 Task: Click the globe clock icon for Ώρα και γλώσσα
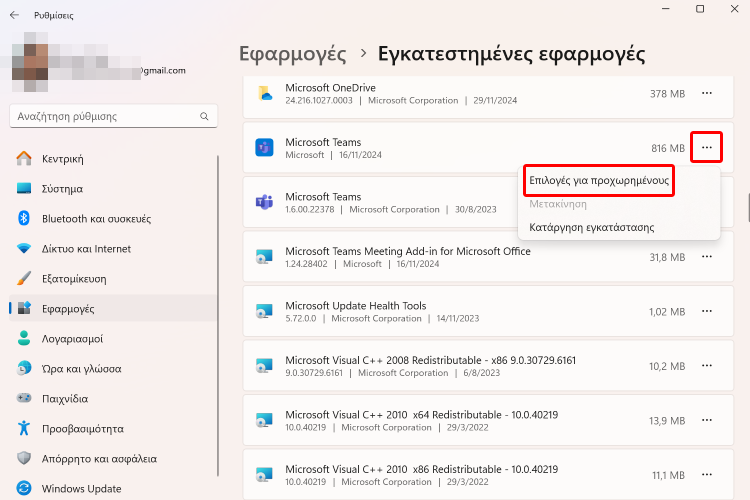tap(24, 368)
